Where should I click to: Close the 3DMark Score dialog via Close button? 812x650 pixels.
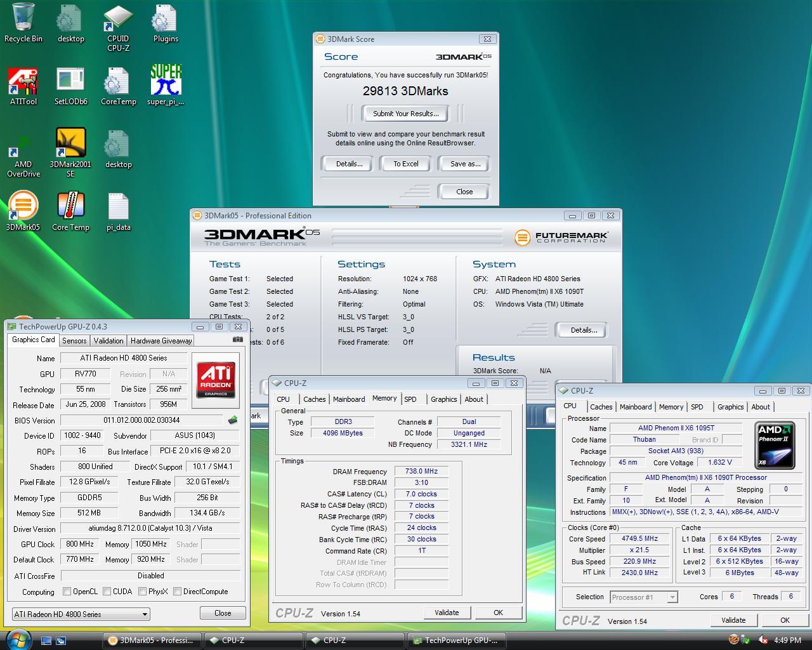coord(464,192)
